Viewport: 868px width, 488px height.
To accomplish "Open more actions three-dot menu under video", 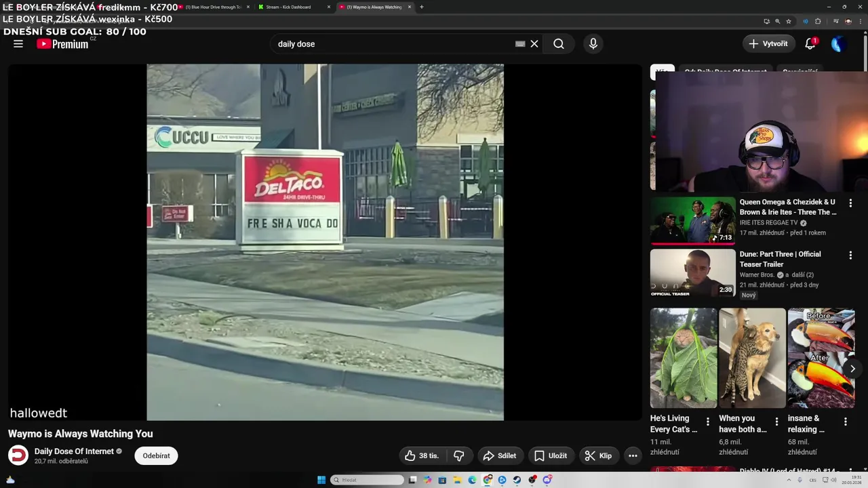I will (633, 456).
